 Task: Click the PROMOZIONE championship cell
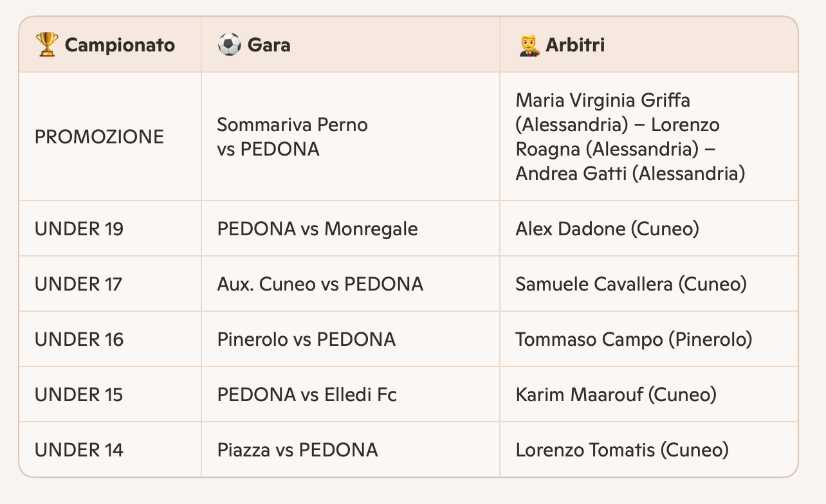coord(99,137)
